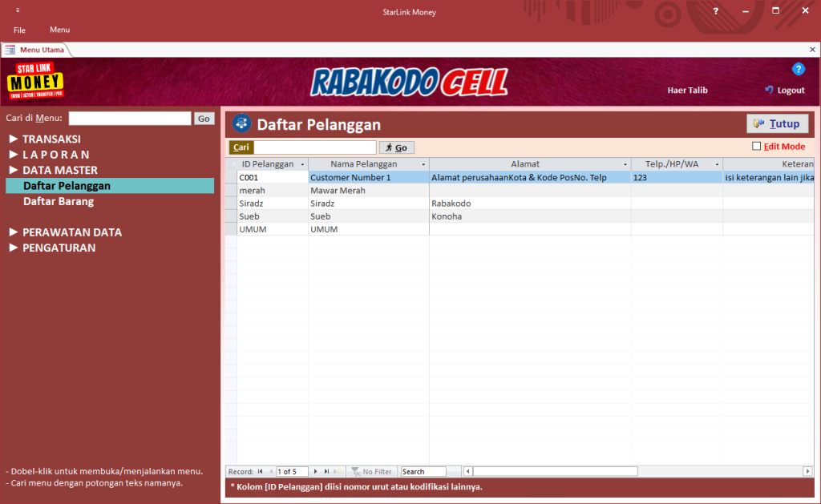821x504 pixels.
Task: Open Daftar Barang in sidebar
Action: (59, 201)
